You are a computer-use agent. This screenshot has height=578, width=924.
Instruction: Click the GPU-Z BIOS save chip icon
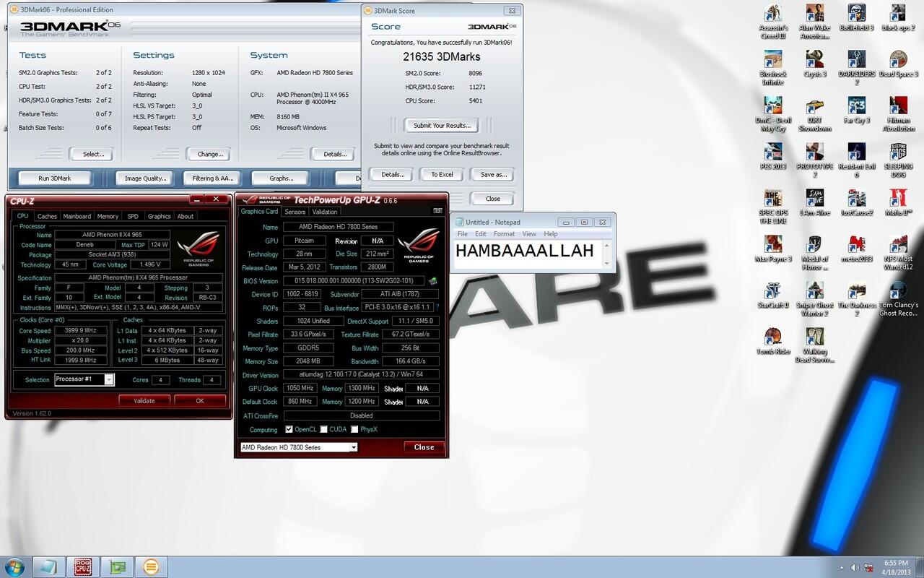pyautogui.click(x=432, y=281)
